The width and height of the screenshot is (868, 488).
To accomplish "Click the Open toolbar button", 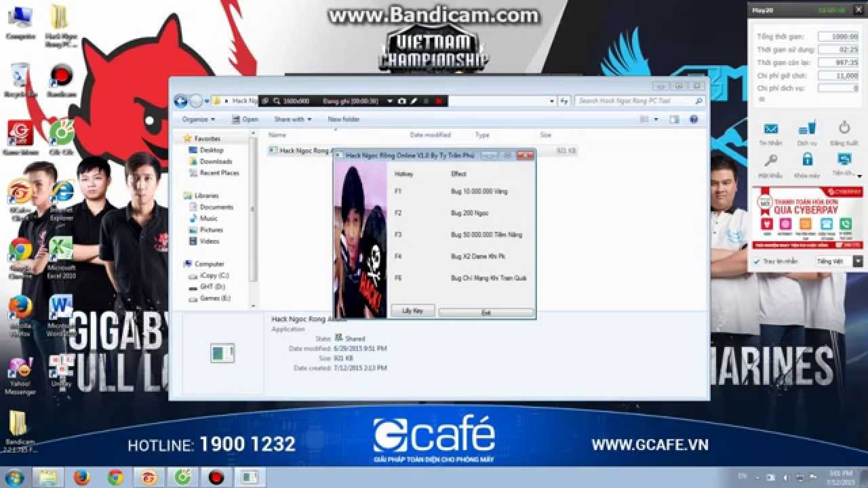I will pos(245,119).
